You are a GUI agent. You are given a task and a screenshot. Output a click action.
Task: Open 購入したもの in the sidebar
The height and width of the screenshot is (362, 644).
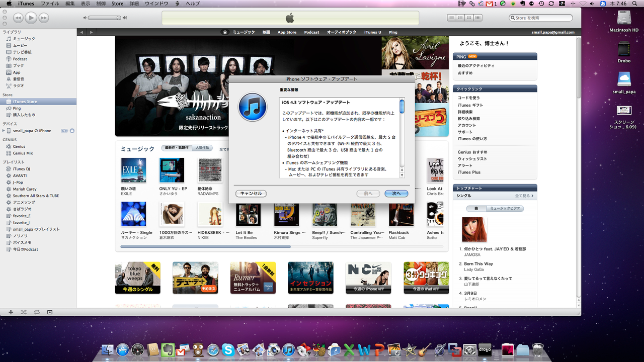coord(24,115)
